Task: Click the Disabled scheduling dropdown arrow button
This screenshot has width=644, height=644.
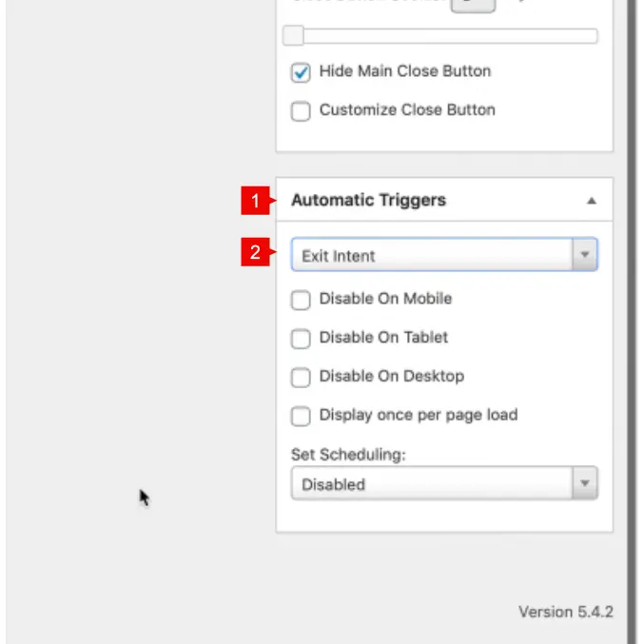Action: [584, 483]
